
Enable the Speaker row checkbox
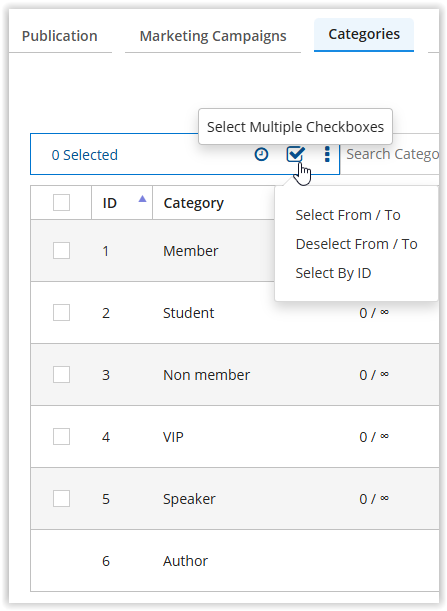point(62,498)
